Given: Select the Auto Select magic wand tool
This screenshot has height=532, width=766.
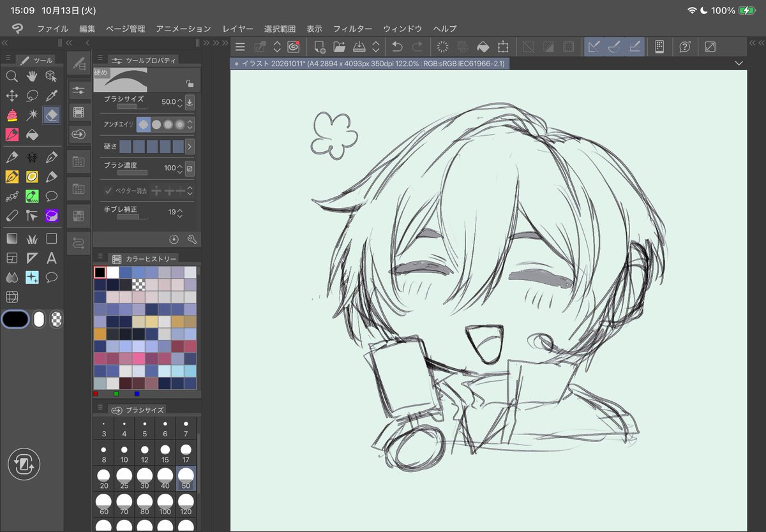Looking at the screenshot, I should (32, 115).
